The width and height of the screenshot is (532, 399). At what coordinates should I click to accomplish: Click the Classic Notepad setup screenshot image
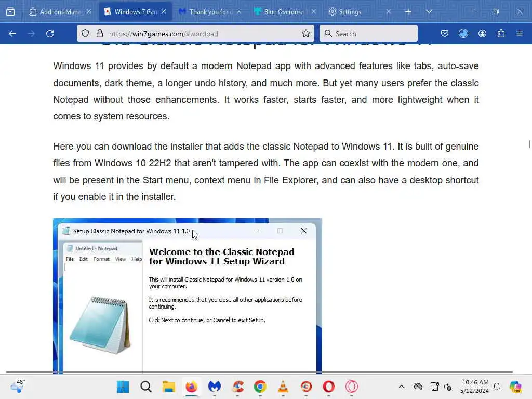click(187, 296)
